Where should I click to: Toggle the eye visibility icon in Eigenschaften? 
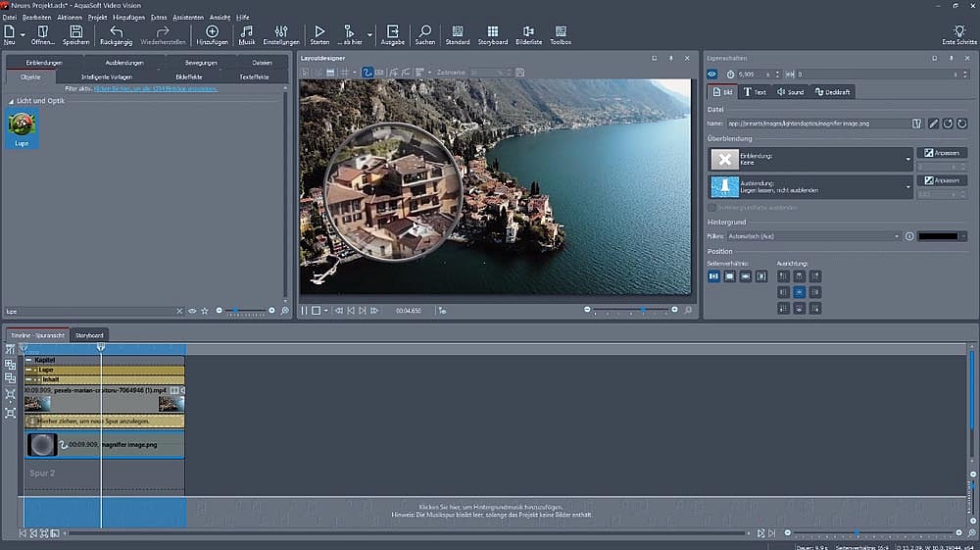coord(712,74)
